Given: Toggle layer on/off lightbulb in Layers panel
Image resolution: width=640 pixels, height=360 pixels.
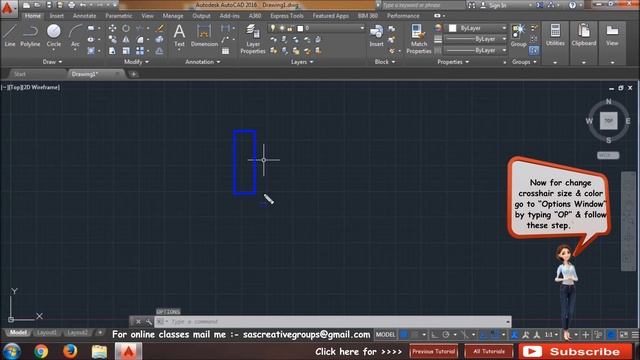Looking at the screenshot, I should tap(273, 28).
